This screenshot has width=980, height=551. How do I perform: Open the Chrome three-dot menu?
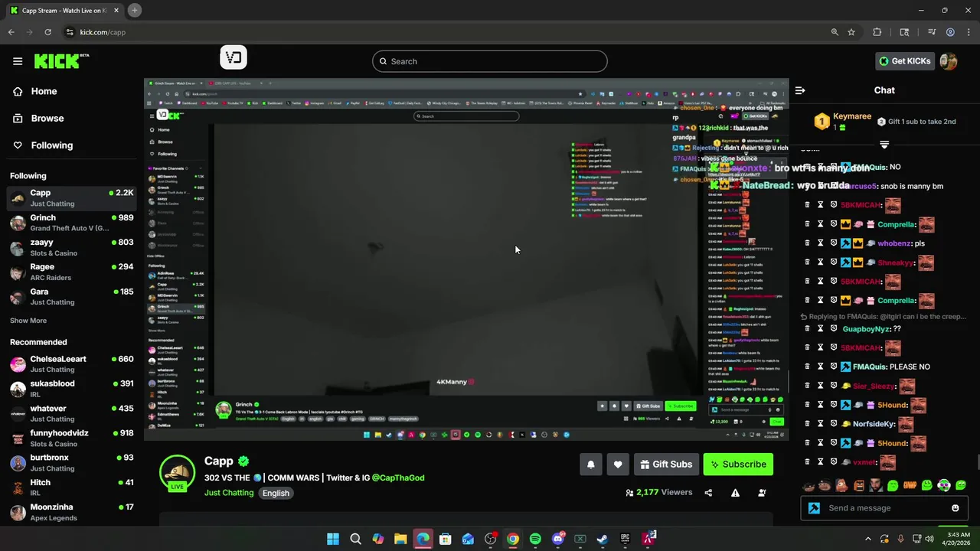968,32
